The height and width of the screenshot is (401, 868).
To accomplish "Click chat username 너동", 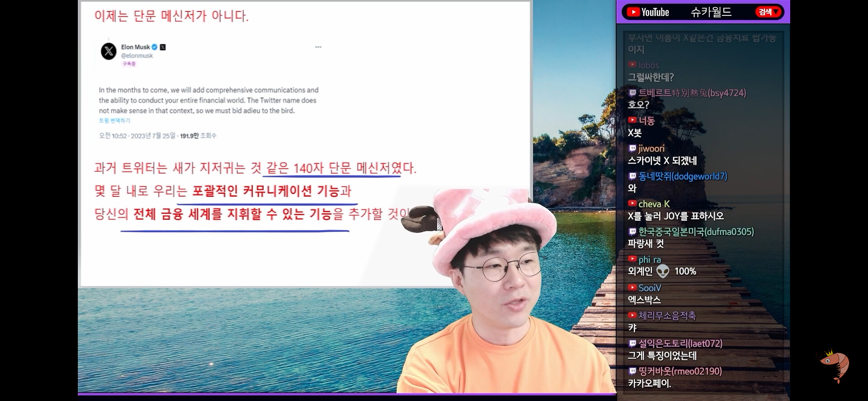I will pos(646,121).
